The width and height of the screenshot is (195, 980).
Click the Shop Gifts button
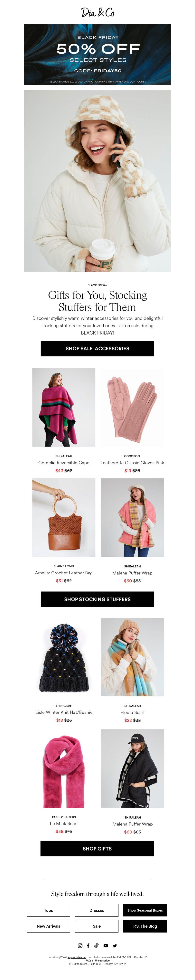pyautogui.click(x=97, y=848)
